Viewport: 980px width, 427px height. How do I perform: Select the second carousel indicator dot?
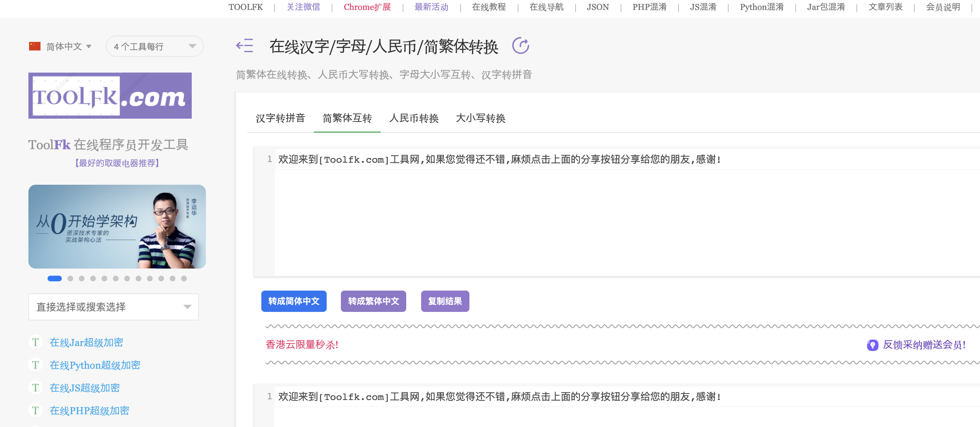70,278
